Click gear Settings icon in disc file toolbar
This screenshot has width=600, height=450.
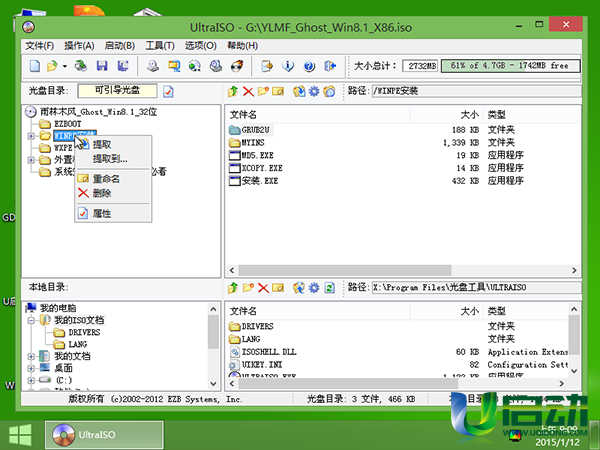[x=314, y=91]
